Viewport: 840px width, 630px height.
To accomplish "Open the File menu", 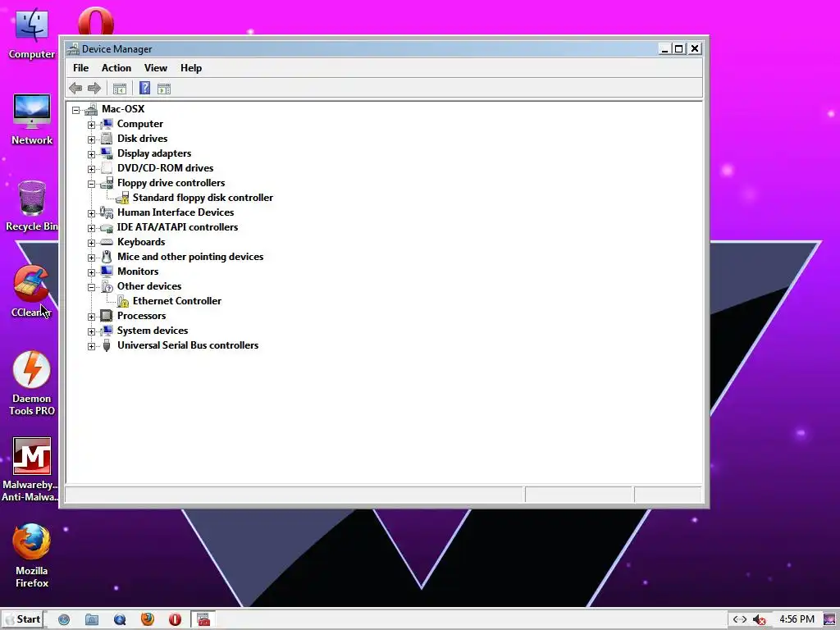I will [81, 68].
